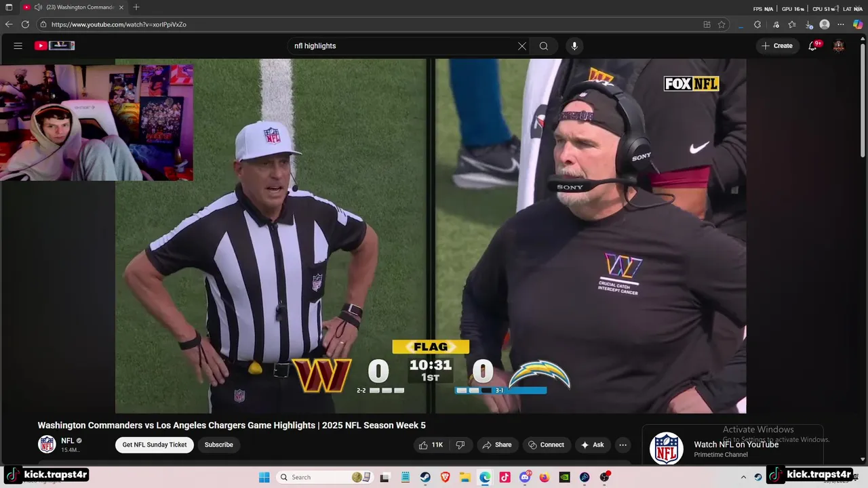Add page to favorites star icon

[722, 24]
